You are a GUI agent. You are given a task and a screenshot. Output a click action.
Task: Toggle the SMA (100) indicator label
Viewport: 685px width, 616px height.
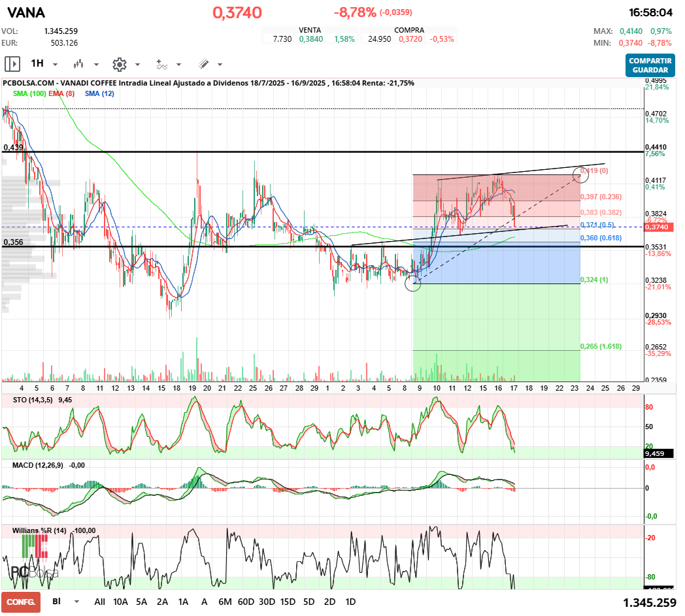(29, 94)
